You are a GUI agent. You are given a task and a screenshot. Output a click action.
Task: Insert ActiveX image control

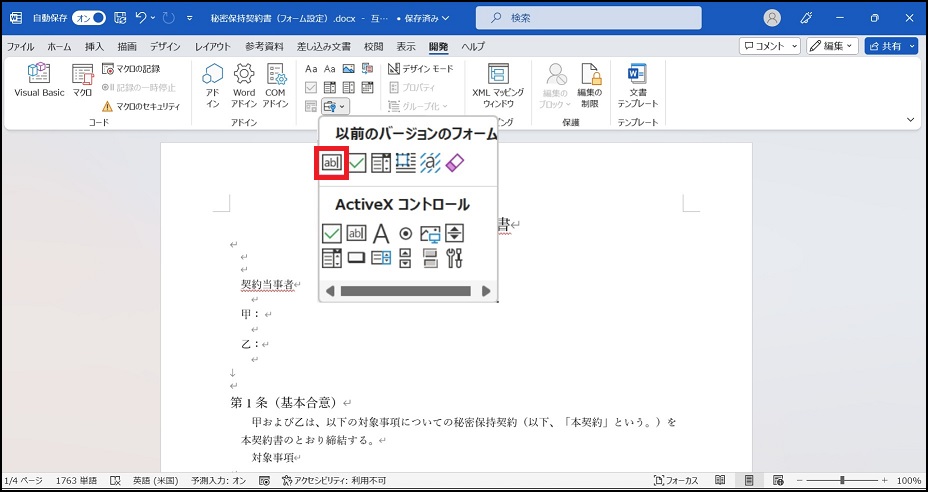click(x=430, y=234)
